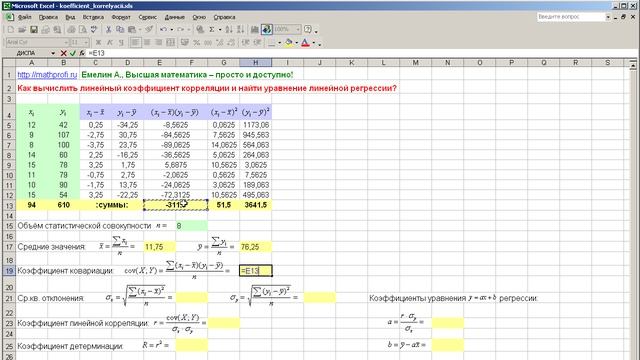Select green cell with n value 8

click(x=191, y=226)
